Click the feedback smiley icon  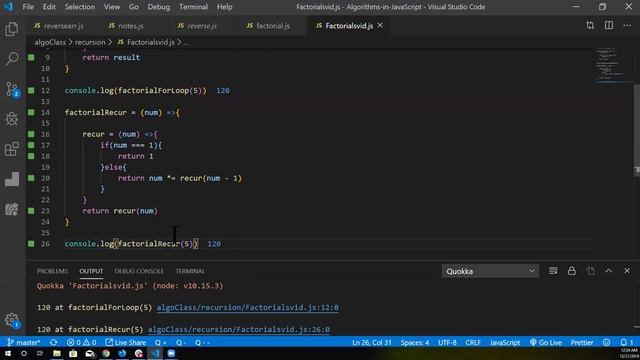[607, 342]
